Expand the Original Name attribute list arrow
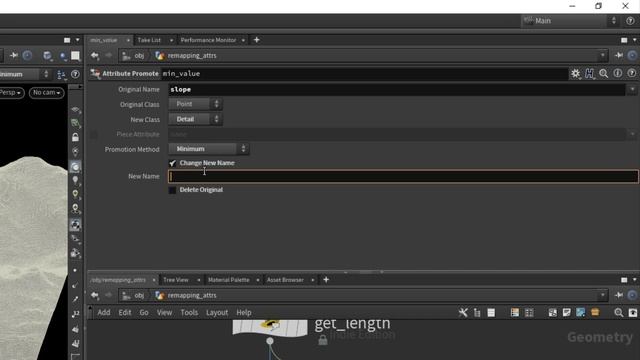640x360 pixels. coord(632,89)
